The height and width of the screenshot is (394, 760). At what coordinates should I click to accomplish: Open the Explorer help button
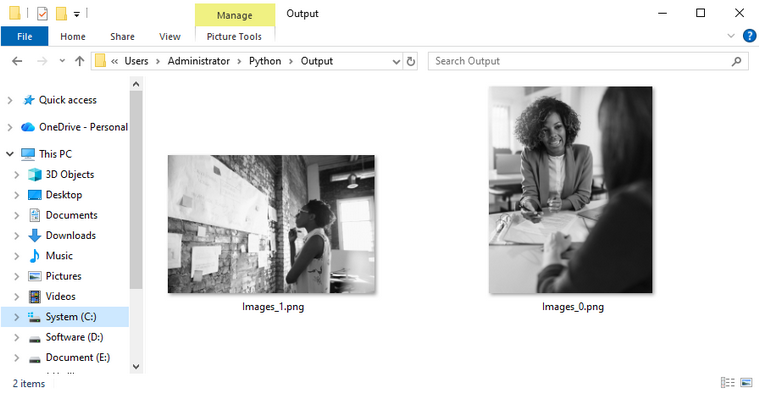(749, 36)
